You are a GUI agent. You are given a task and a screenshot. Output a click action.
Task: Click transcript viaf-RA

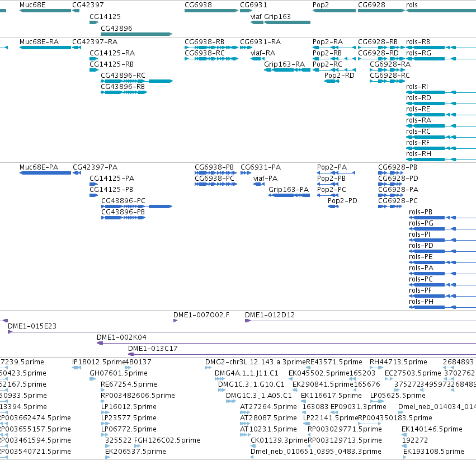[263, 53]
